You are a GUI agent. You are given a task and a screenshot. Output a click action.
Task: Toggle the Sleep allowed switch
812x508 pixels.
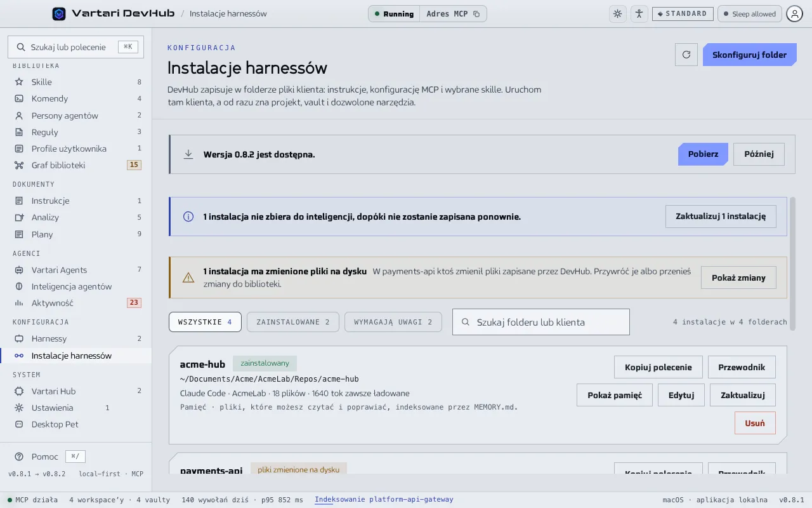point(749,14)
